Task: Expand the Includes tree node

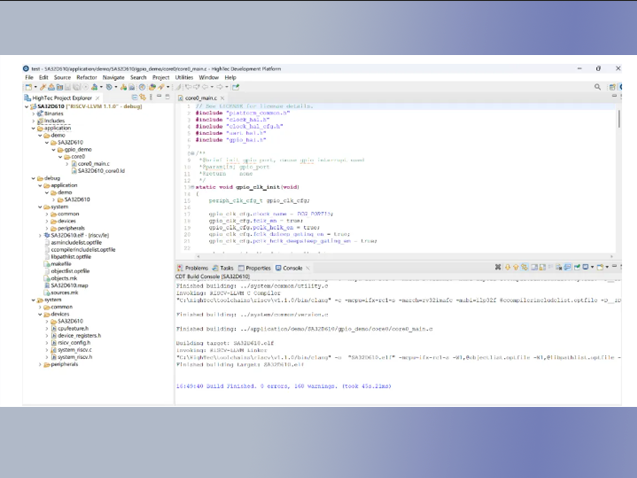Action: 34,121
